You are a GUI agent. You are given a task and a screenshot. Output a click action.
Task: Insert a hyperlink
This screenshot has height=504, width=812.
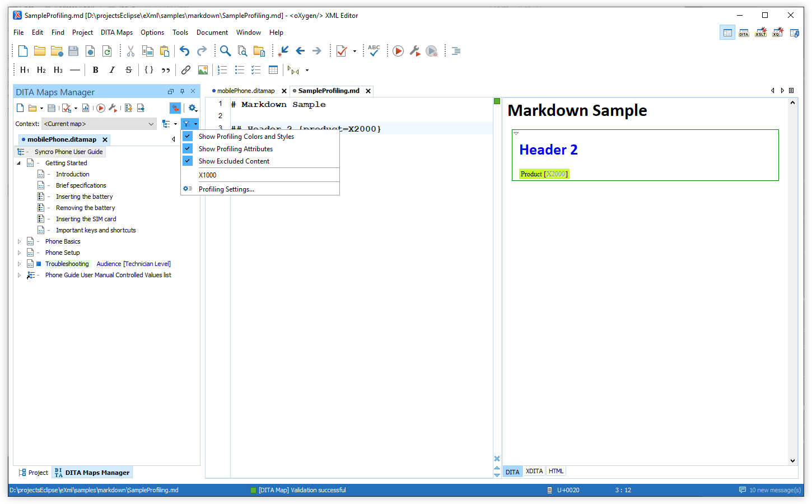[x=186, y=70]
